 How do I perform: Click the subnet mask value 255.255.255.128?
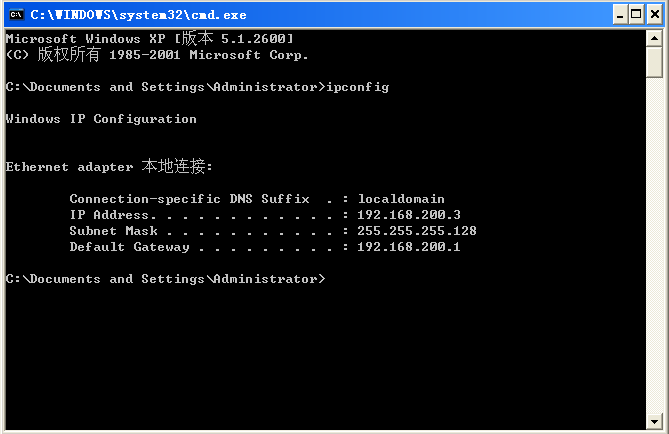pyautogui.click(x=417, y=231)
